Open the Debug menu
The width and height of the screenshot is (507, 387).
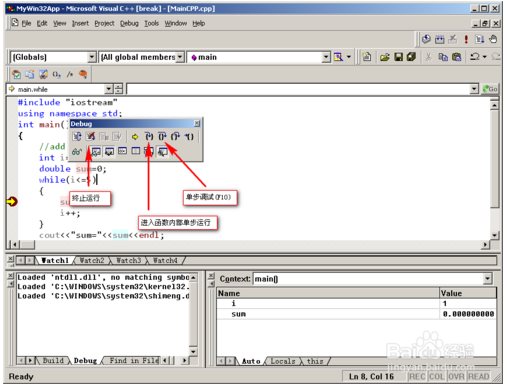pos(129,23)
